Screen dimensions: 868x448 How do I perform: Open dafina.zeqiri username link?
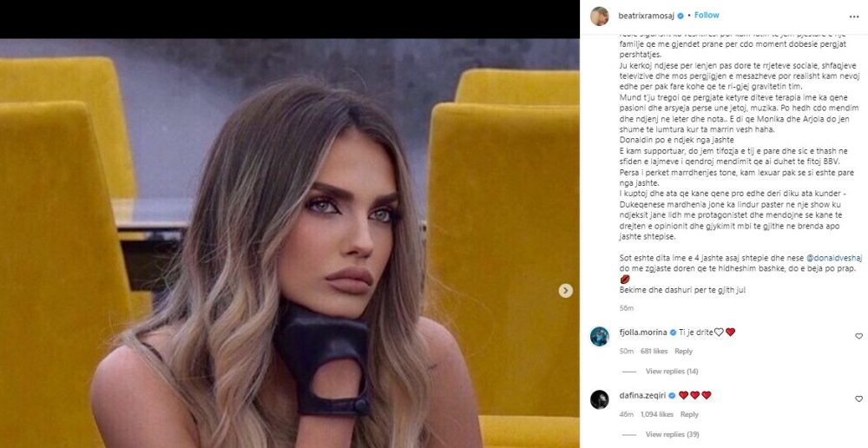click(642, 395)
